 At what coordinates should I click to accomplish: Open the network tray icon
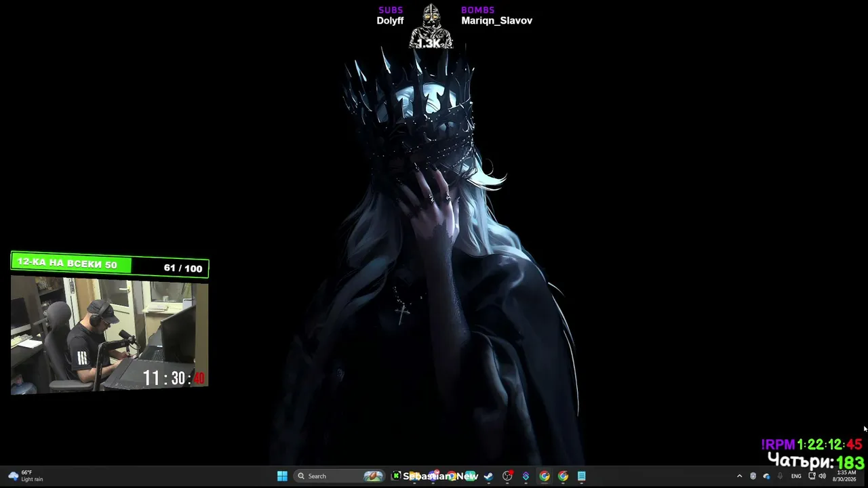tap(812, 476)
